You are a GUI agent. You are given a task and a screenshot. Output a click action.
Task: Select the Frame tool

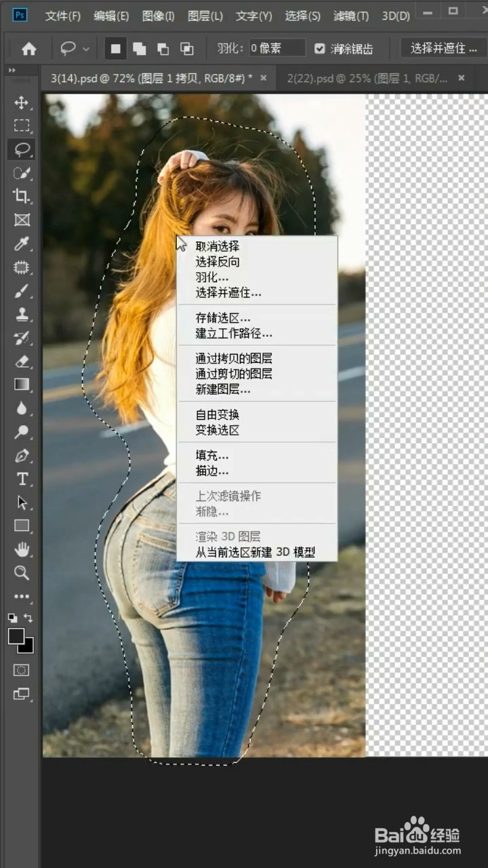click(22, 220)
